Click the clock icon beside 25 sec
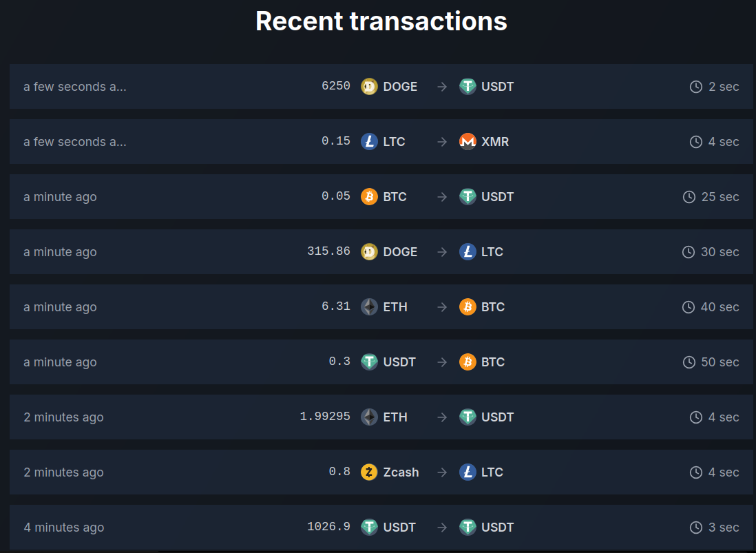 (689, 197)
